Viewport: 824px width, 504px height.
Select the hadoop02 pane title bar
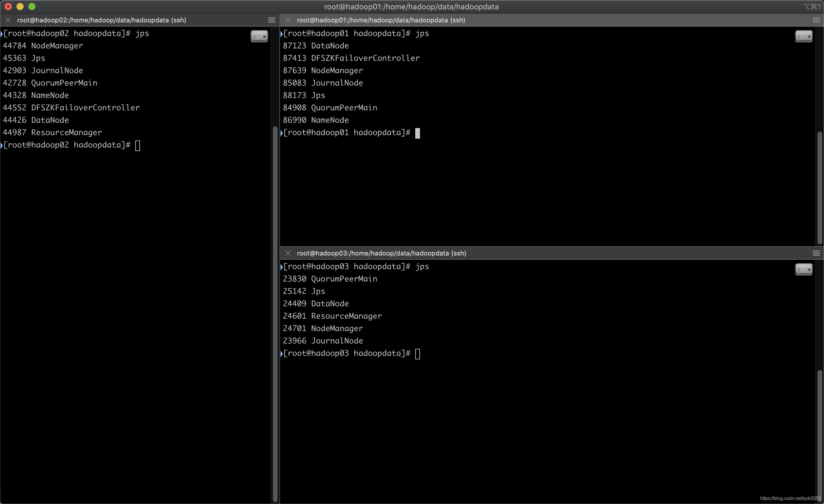point(102,20)
